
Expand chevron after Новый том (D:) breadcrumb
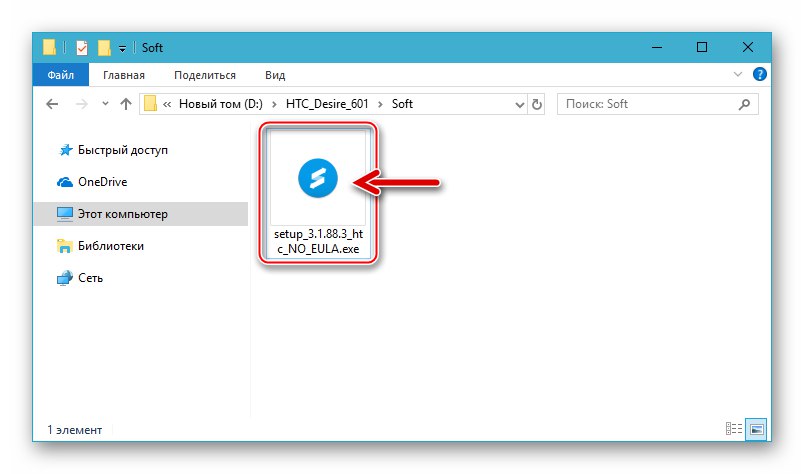tap(274, 104)
